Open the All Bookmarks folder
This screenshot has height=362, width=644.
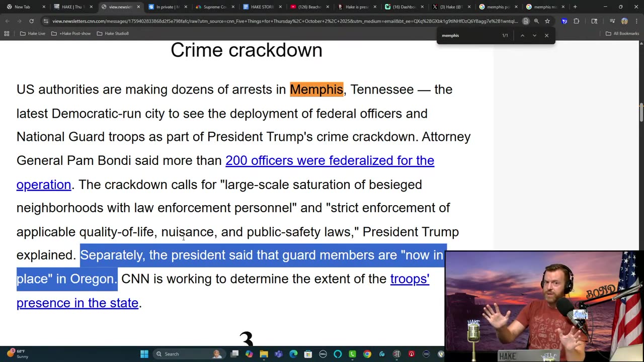pos(622,34)
